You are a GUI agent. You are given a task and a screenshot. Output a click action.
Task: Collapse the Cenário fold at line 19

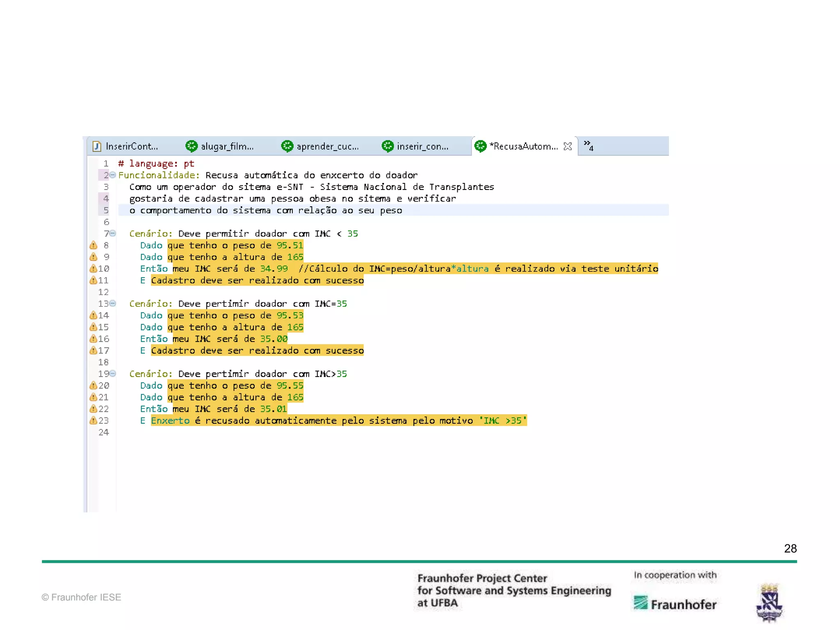coord(113,374)
